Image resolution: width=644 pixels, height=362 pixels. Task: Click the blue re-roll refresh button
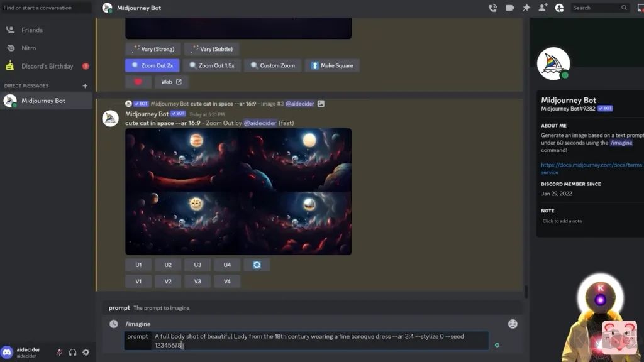[x=257, y=265]
